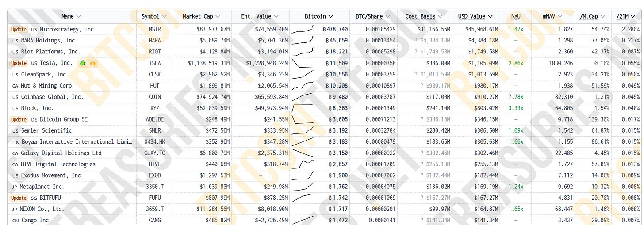Open Semler Scientific company link

tap(46, 130)
